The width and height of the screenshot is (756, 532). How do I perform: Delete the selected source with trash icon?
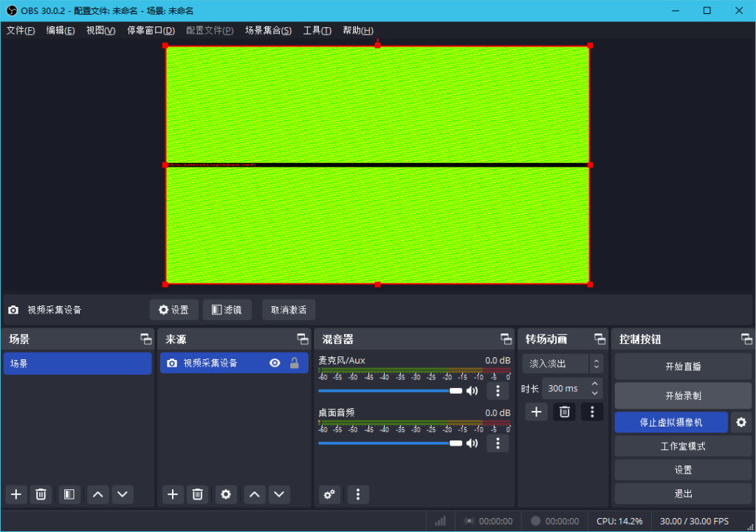point(197,494)
